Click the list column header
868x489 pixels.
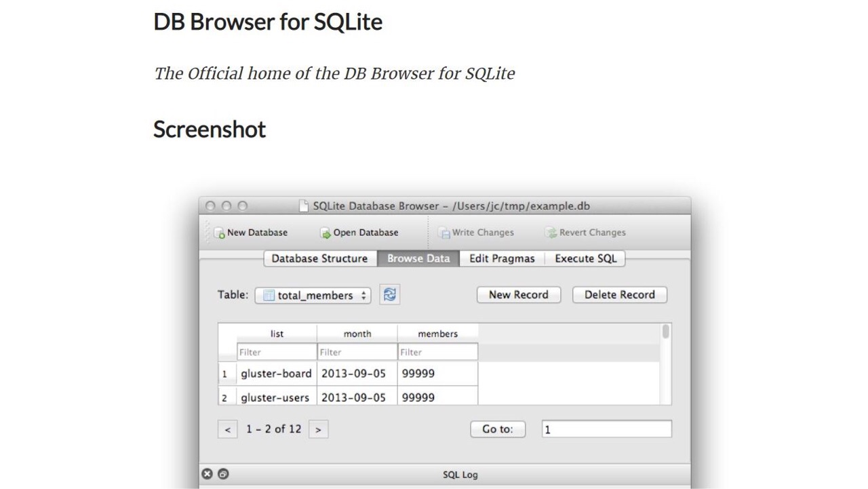[277, 334]
